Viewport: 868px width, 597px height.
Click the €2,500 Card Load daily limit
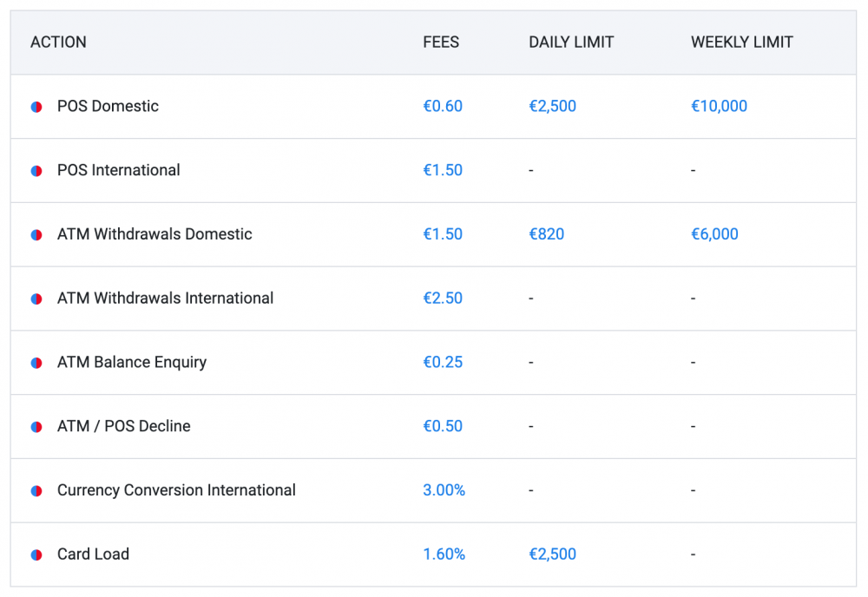(552, 554)
